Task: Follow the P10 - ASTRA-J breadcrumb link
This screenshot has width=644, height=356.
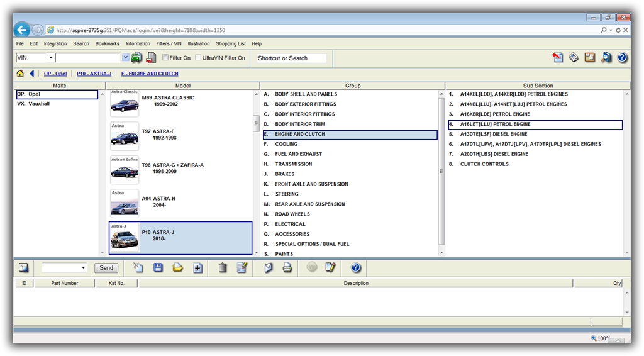Action: 94,74
